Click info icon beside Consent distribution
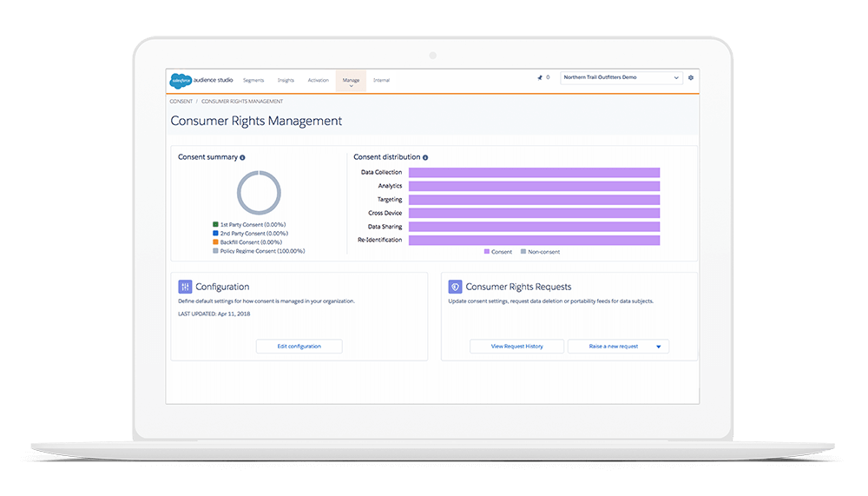868x496 pixels. click(425, 157)
